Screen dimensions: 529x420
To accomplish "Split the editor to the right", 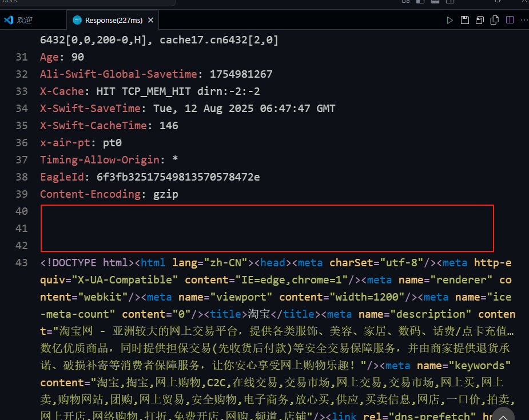I will pyautogui.click(x=510, y=20).
